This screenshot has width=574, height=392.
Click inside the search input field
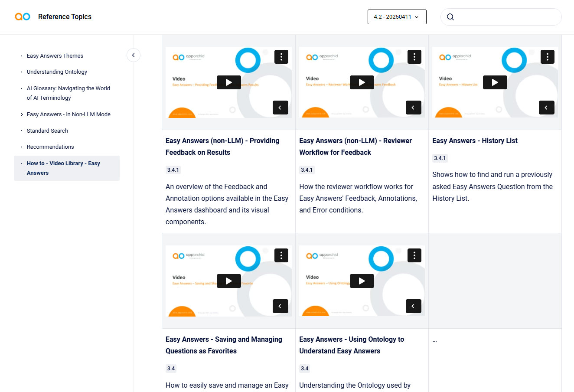pyautogui.click(x=507, y=17)
